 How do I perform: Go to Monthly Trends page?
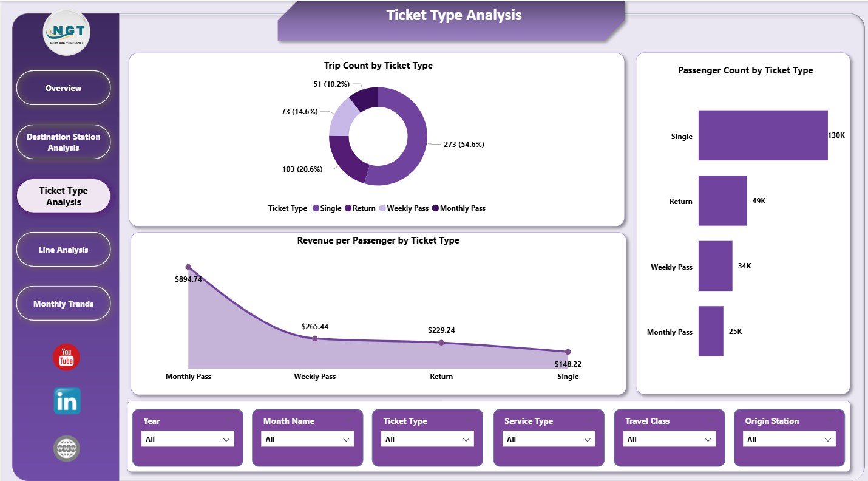pyautogui.click(x=63, y=303)
